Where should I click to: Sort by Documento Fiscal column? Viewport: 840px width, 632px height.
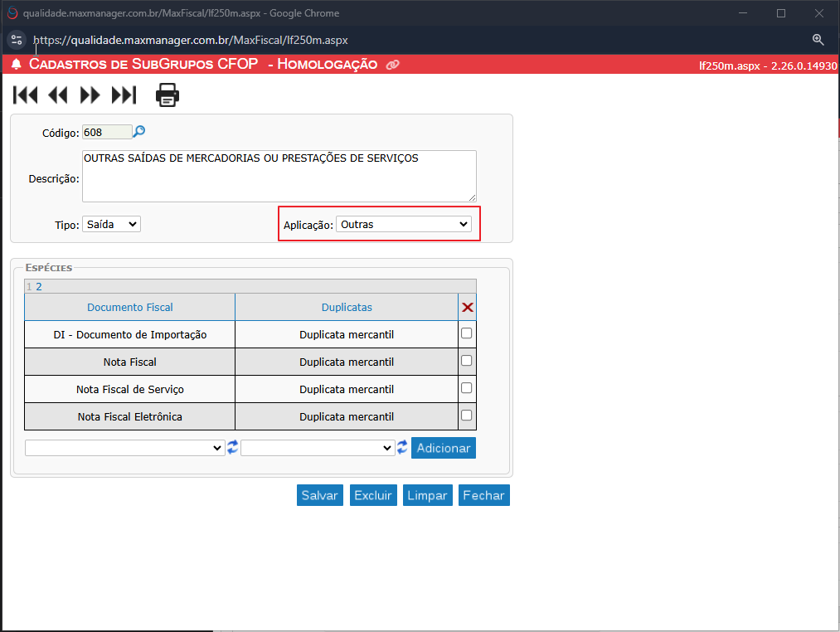point(130,307)
